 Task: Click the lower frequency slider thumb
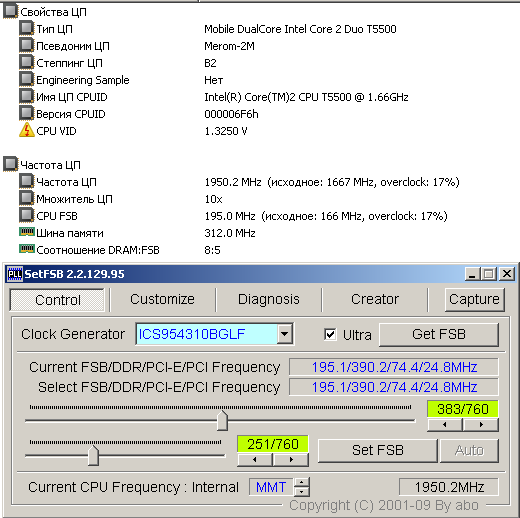click(x=93, y=456)
